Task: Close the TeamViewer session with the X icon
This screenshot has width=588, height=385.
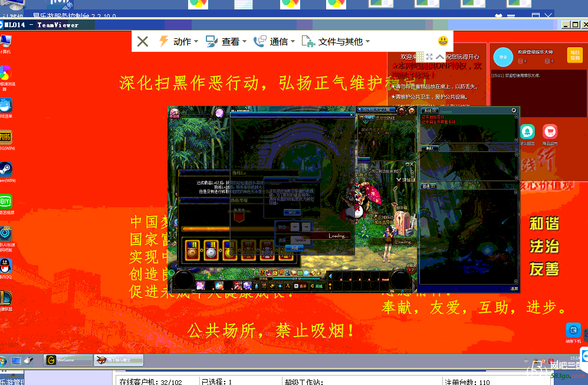Action: click(x=143, y=41)
